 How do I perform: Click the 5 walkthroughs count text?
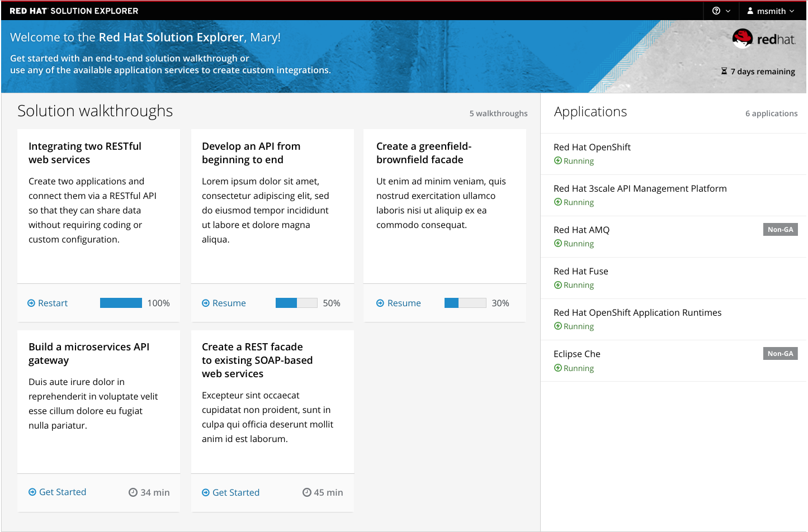[x=498, y=113]
